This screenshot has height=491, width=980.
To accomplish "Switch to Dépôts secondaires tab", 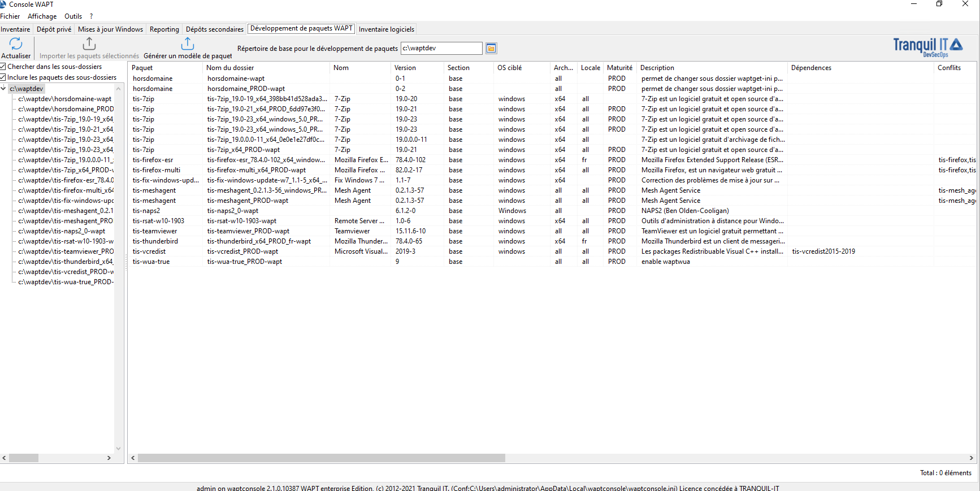I will (215, 29).
